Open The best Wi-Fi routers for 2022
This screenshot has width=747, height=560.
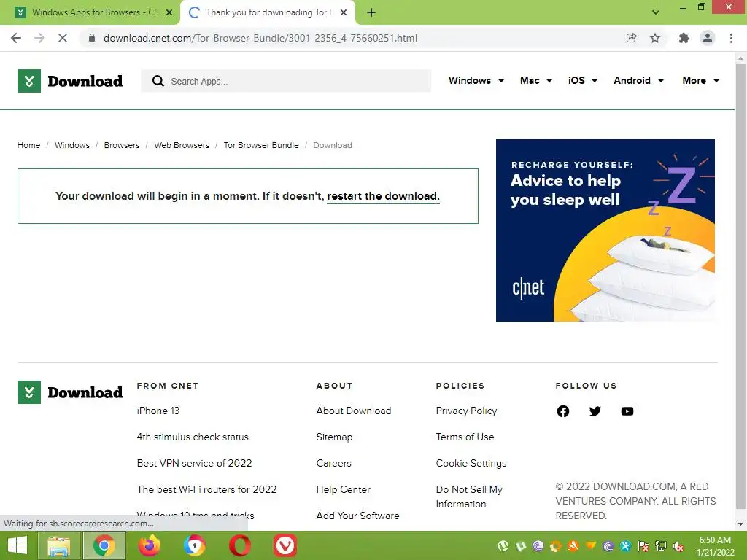tap(206, 489)
